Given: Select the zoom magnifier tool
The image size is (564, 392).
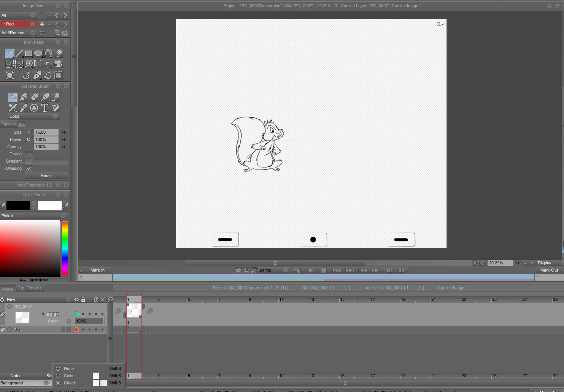Looking at the screenshot, I should [29, 63].
